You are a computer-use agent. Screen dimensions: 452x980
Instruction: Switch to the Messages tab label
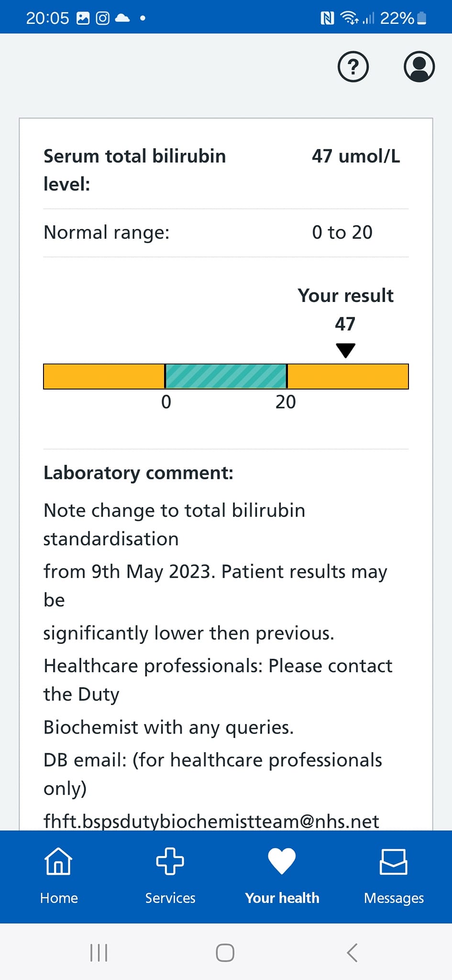coord(394,898)
